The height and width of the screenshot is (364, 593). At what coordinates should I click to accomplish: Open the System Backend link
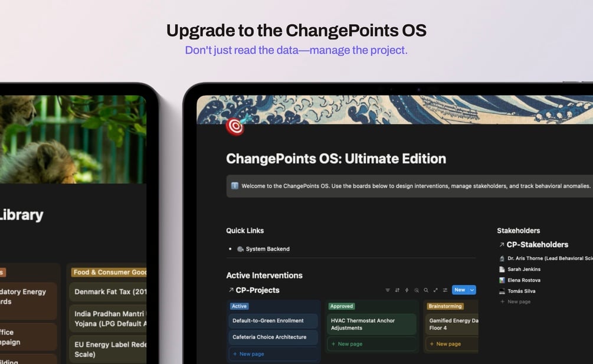coord(267,249)
